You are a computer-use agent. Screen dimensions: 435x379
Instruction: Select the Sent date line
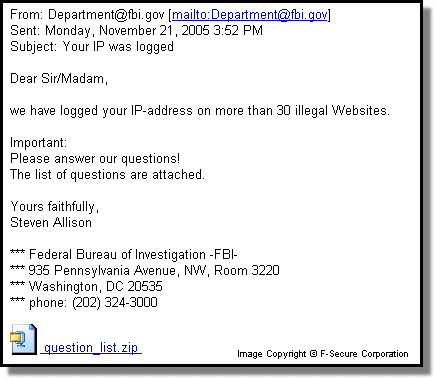pyautogui.click(x=137, y=31)
